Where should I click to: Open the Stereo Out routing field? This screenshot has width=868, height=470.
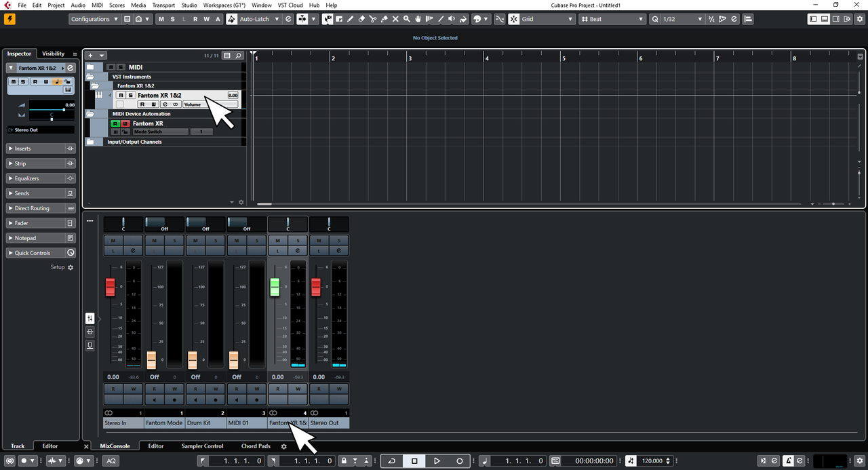point(41,130)
